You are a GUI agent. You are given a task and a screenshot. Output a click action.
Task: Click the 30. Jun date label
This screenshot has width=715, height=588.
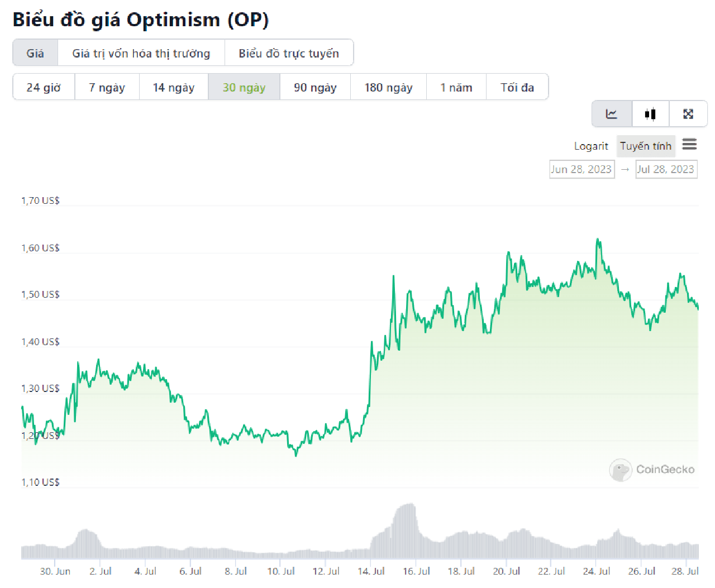(55, 571)
